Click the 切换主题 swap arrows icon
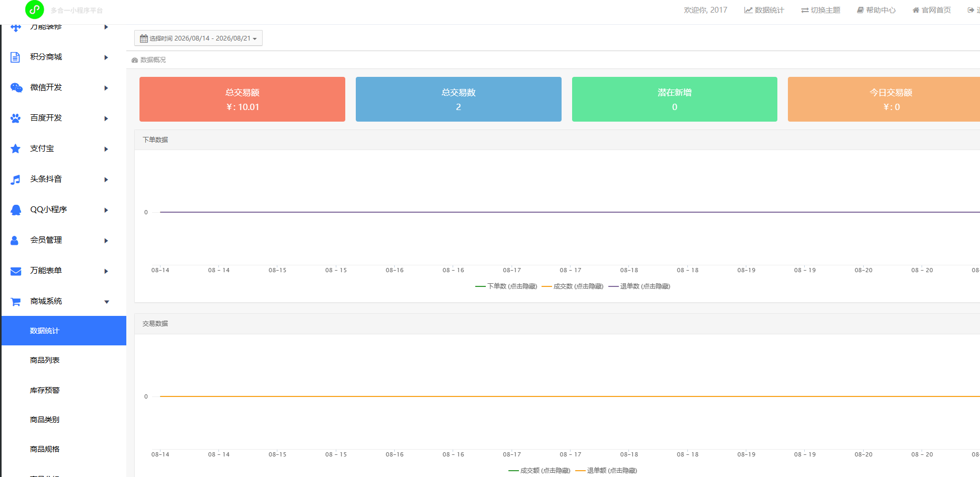980x477 pixels. pyautogui.click(x=805, y=10)
